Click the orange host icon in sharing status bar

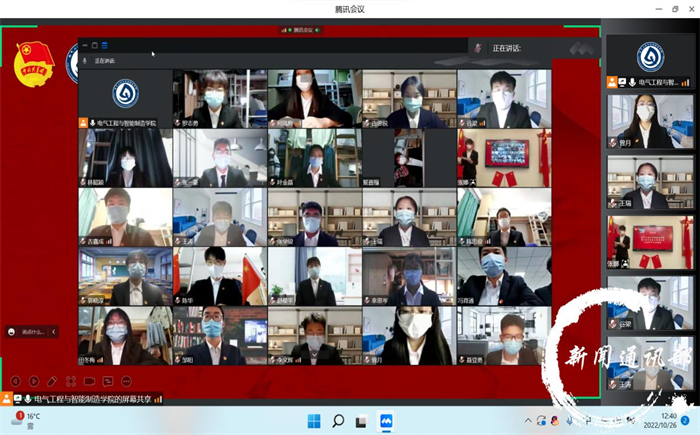6,399
